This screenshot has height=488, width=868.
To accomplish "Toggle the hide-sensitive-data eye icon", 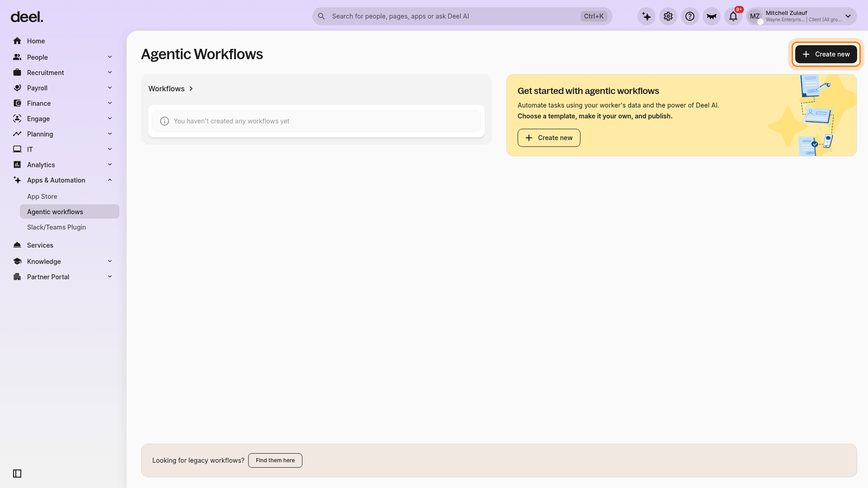I will click(712, 16).
